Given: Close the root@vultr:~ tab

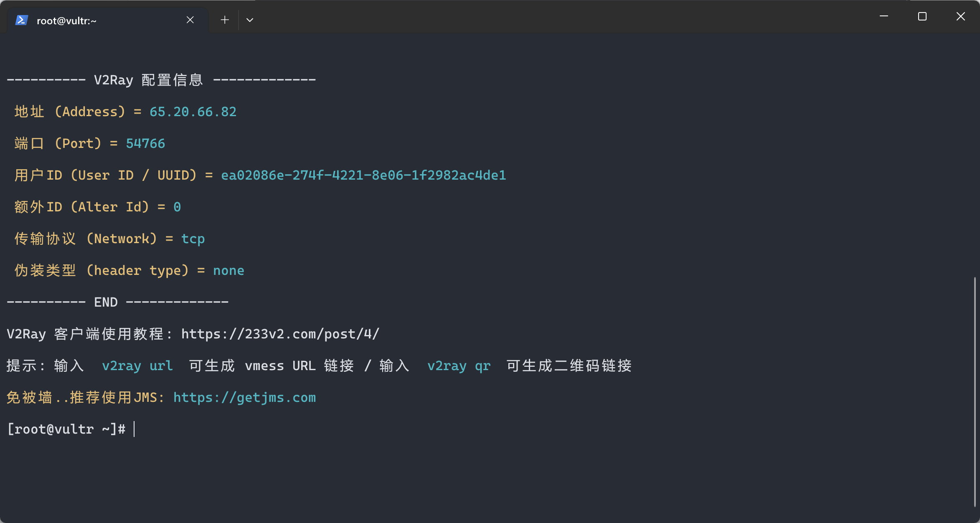Looking at the screenshot, I should coord(190,19).
